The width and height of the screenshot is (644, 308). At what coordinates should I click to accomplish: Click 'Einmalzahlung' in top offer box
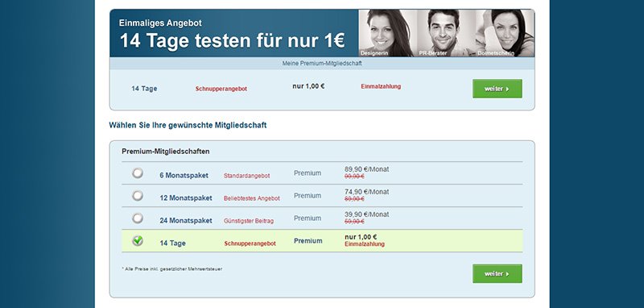point(381,87)
